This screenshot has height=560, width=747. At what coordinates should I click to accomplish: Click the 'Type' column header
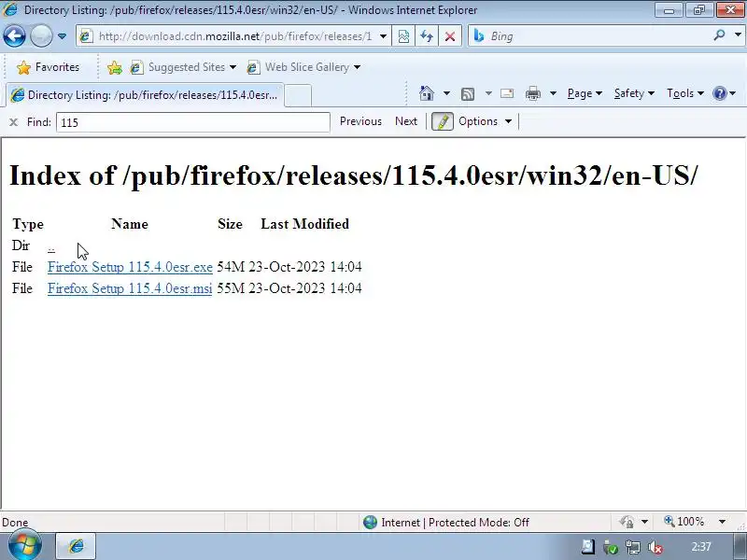pos(28,224)
